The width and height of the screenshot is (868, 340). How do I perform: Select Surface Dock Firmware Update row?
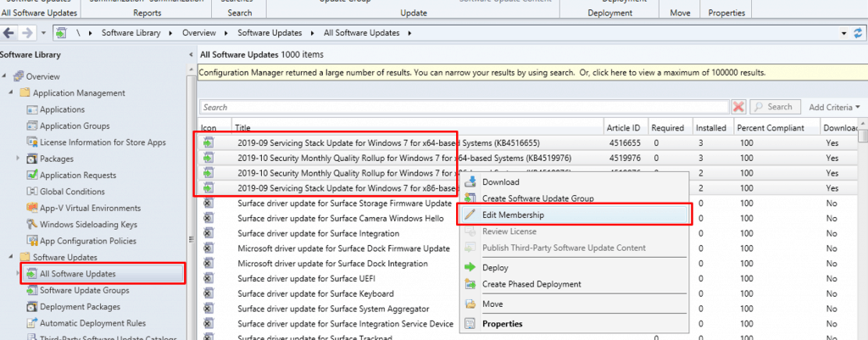(344, 248)
